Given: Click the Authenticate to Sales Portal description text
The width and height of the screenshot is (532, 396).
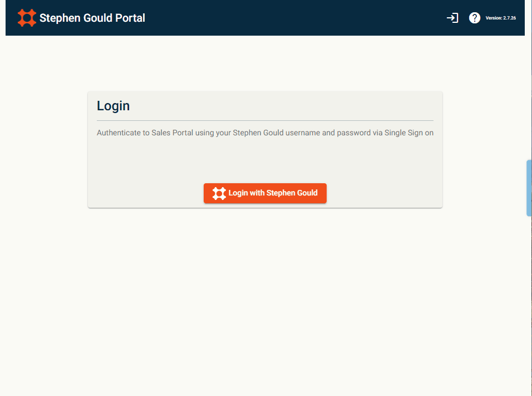Looking at the screenshot, I should click(x=265, y=133).
